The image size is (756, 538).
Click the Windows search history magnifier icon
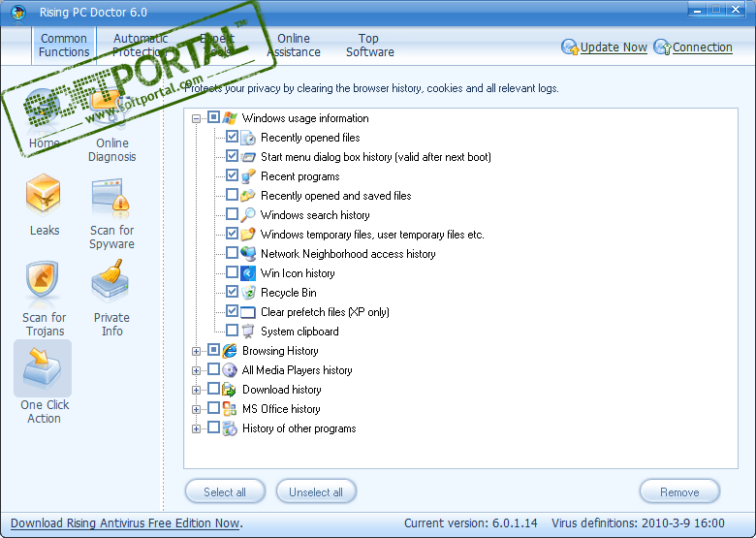(x=248, y=215)
